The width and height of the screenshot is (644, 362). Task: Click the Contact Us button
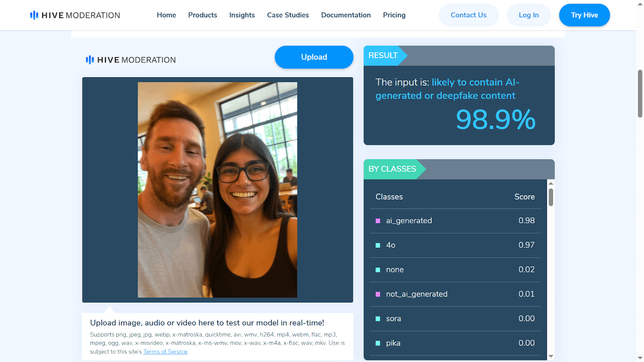coord(469,15)
